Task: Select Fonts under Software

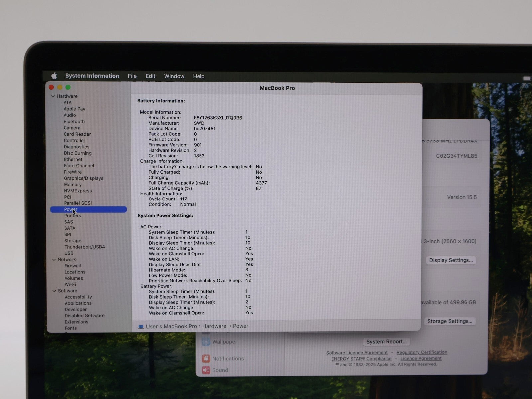Action: click(70, 328)
